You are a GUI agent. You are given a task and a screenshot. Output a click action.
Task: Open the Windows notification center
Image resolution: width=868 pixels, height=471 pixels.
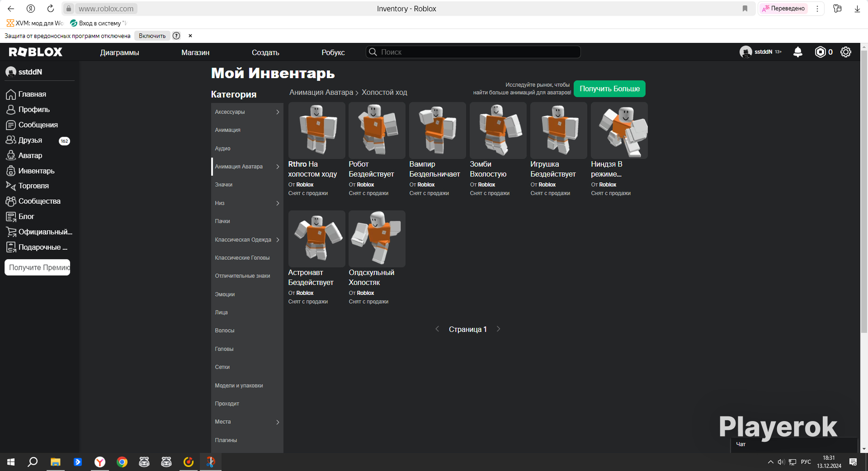(853, 462)
